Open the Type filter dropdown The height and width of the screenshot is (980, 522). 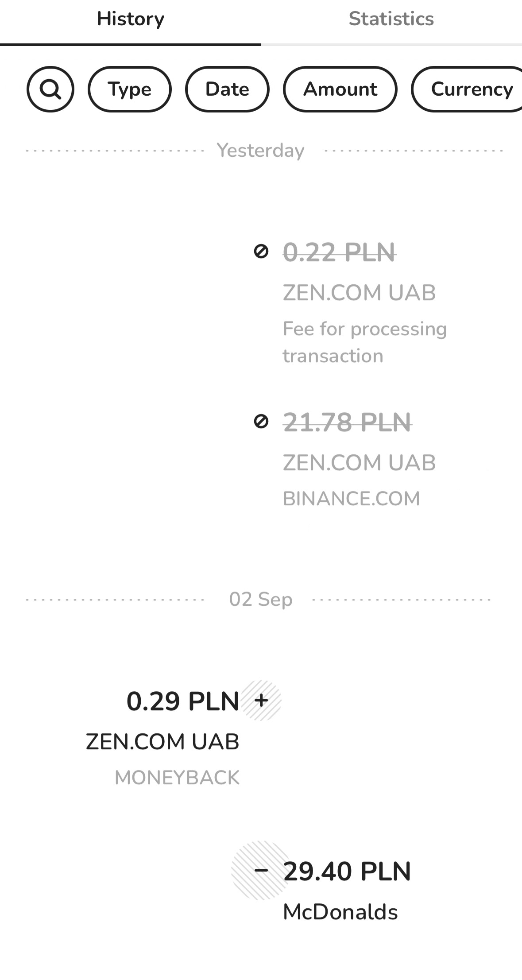click(130, 89)
